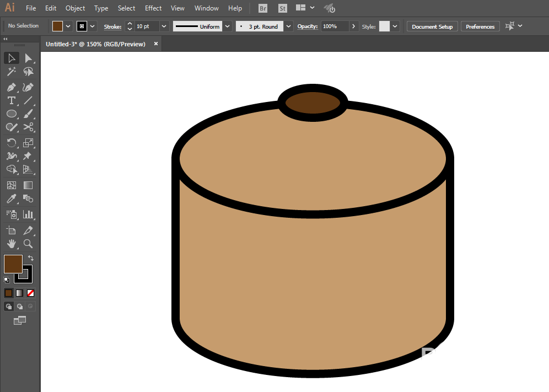Select the Pen tool
This screenshot has width=549, height=392.
click(11, 87)
